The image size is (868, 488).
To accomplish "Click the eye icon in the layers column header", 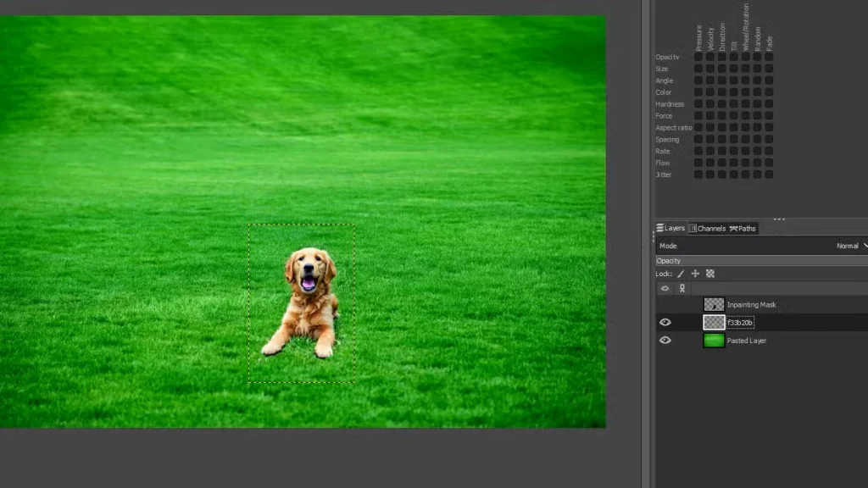I will click(x=665, y=289).
